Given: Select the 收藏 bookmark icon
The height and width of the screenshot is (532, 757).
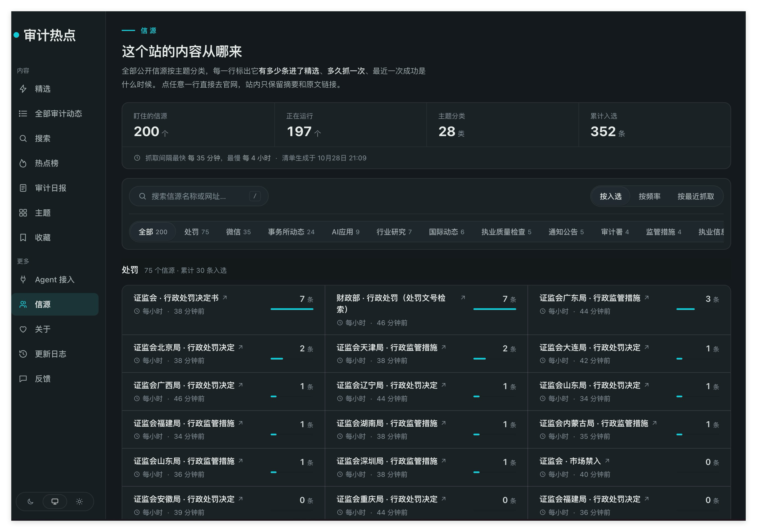Looking at the screenshot, I should coord(23,238).
